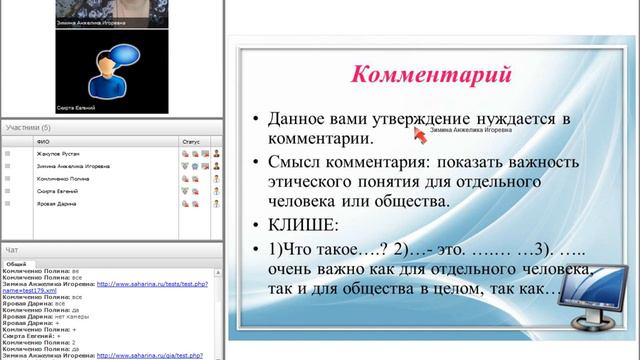640x360 pixels.
Task: Click dark user role icon for Зимина Анжелика
Action: (x=216, y=166)
